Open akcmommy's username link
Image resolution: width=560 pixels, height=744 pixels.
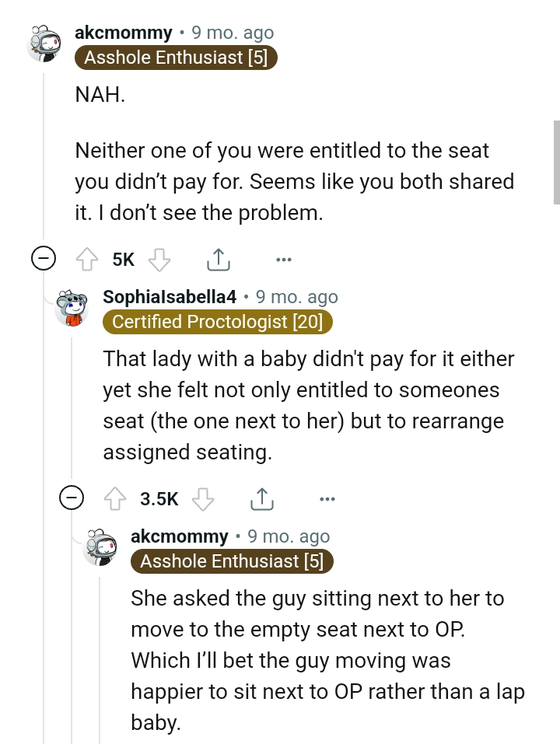tap(123, 33)
